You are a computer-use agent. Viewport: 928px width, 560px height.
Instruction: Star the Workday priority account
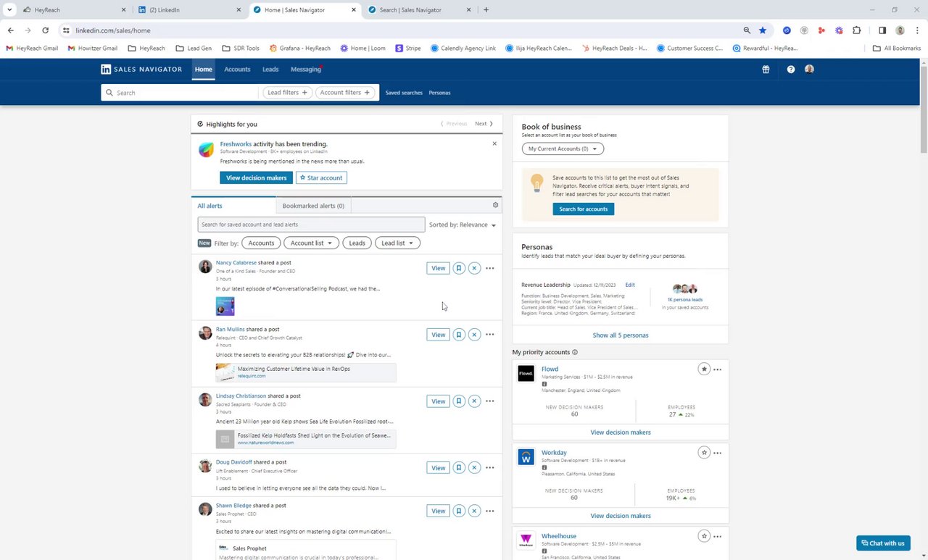[703, 453]
